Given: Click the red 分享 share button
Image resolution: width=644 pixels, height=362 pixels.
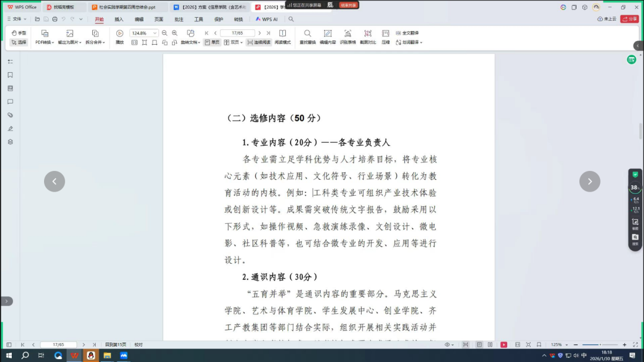Looking at the screenshot, I should (x=629, y=19).
